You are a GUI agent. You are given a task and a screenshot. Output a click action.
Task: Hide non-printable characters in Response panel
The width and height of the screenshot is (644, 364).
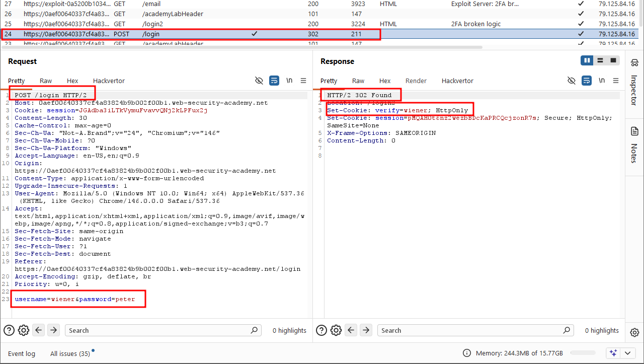coord(572,81)
